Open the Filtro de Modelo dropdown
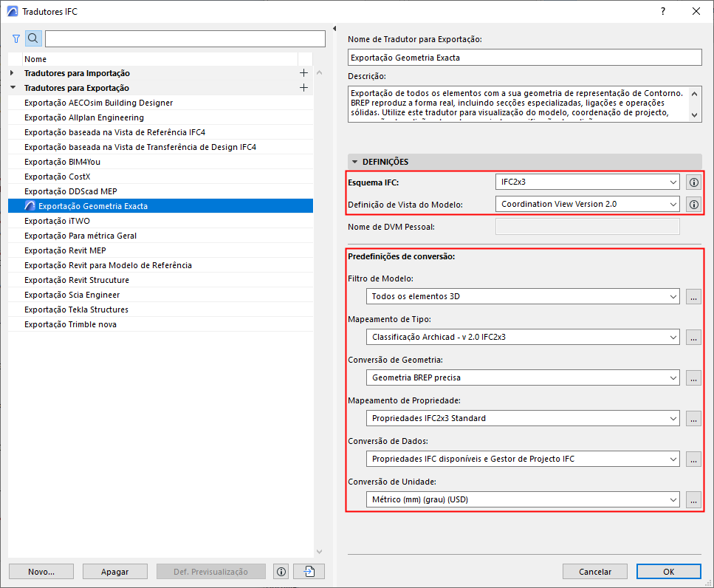 (x=523, y=296)
